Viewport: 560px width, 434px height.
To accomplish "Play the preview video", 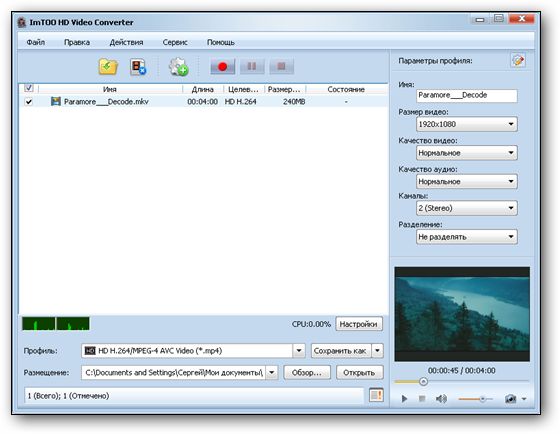I will 404,399.
